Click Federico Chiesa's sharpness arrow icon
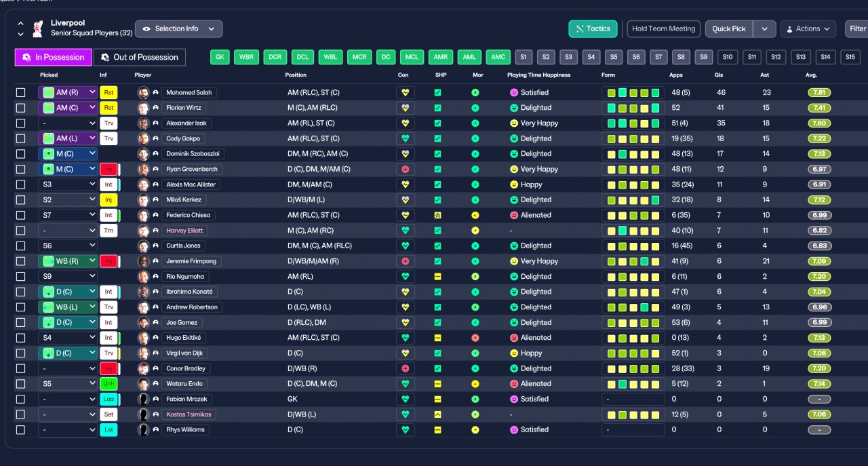This screenshot has height=466, width=868. pyautogui.click(x=437, y=215)
